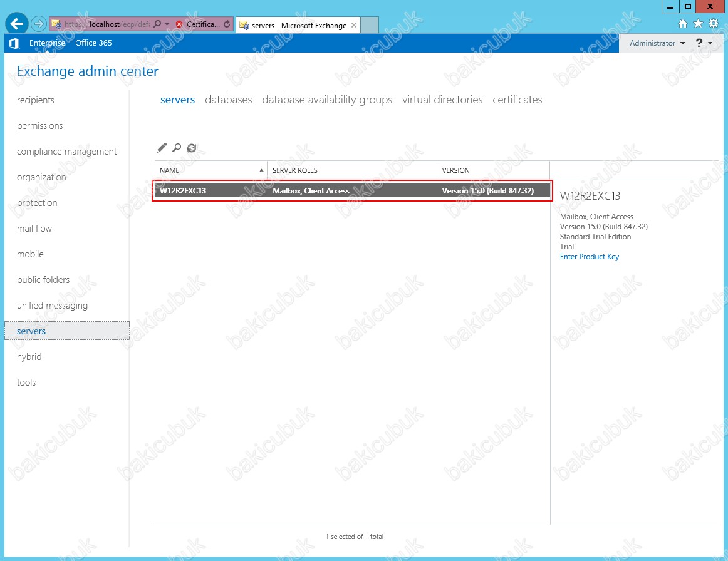
Task: Switch to database availability groups tab
Action: point(327,100)
